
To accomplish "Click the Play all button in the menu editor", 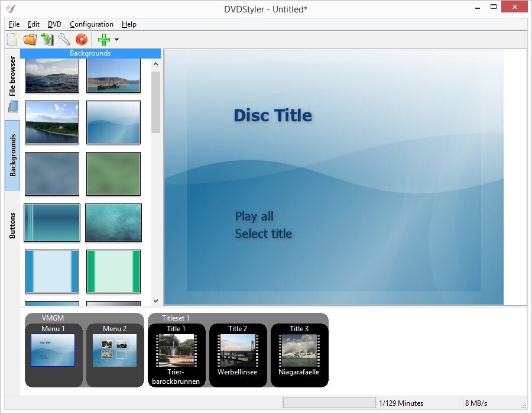I will pos(254,216).
